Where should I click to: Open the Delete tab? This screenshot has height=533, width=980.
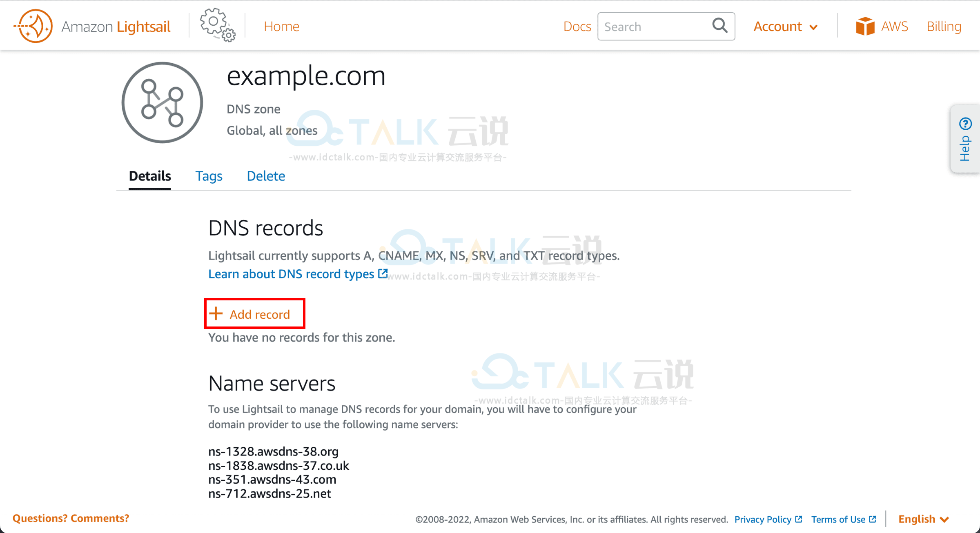(266, 176)
